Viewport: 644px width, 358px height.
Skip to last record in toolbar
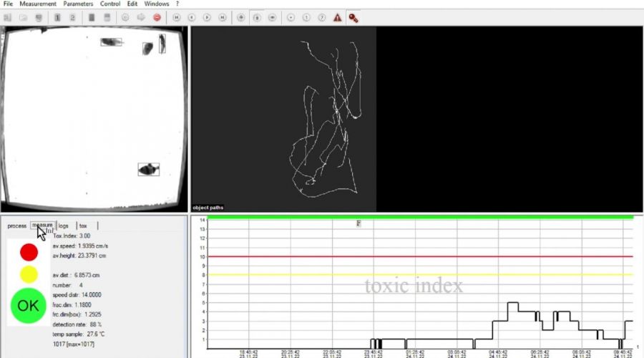223,18
